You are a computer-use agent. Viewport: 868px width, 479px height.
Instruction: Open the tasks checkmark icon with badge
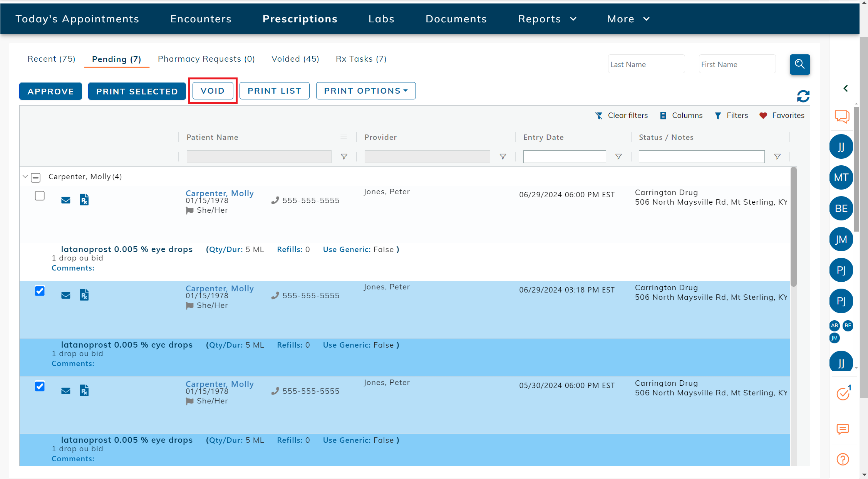(x=843, y=393)
